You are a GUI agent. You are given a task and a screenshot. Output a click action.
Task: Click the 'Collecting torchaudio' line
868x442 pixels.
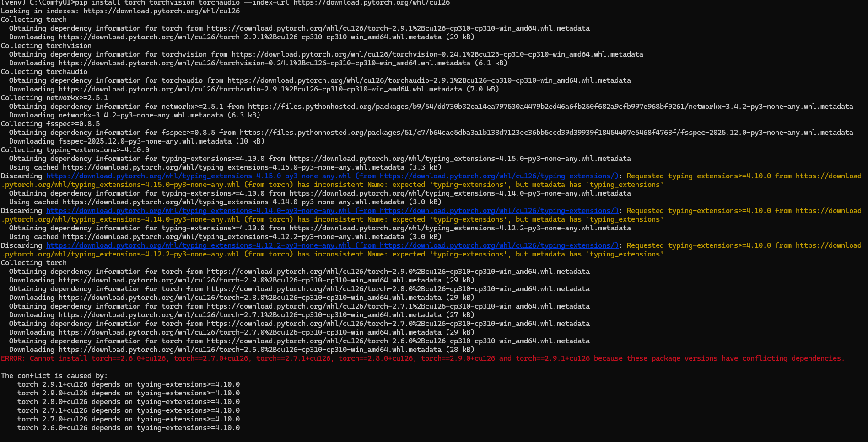[x=44, y=72]
